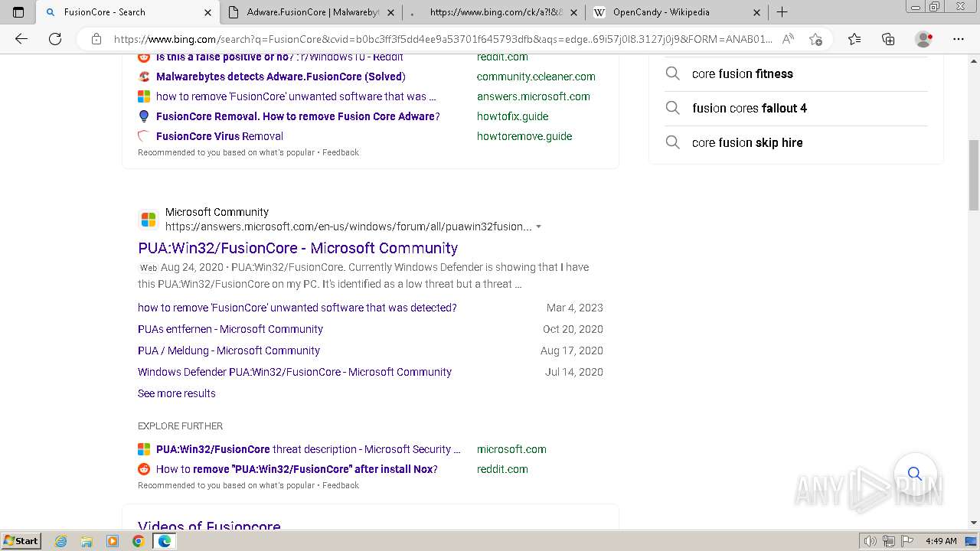980x551 pixels.
Task: Open PUA:Win32/FusionCore threat description link
Action: pos(309,449)
